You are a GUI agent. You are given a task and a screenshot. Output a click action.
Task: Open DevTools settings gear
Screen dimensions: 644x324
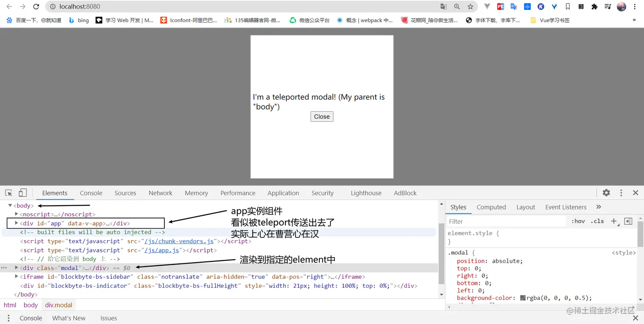pos(607,193)
